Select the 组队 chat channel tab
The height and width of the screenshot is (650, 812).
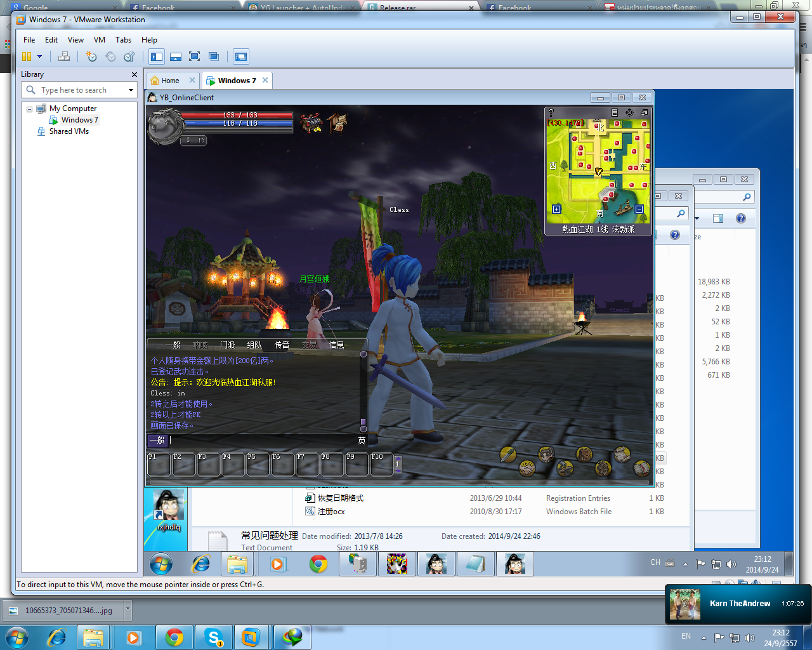coord(254,345)
